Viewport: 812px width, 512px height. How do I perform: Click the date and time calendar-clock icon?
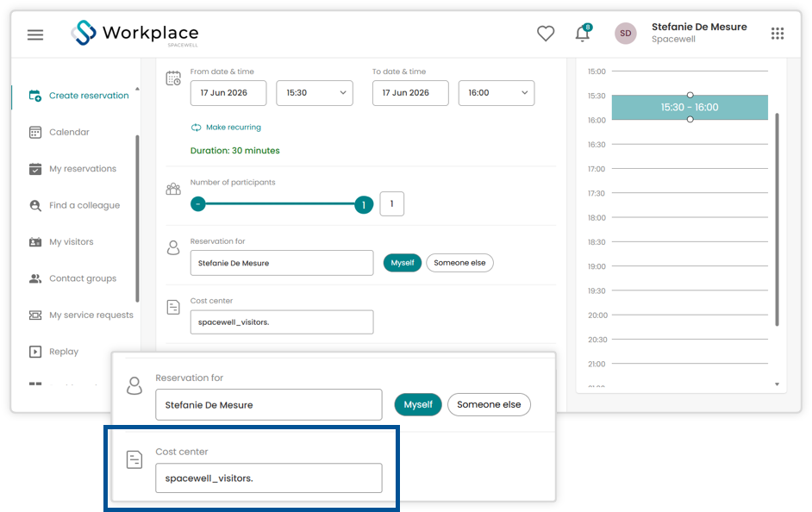[173, 78]
